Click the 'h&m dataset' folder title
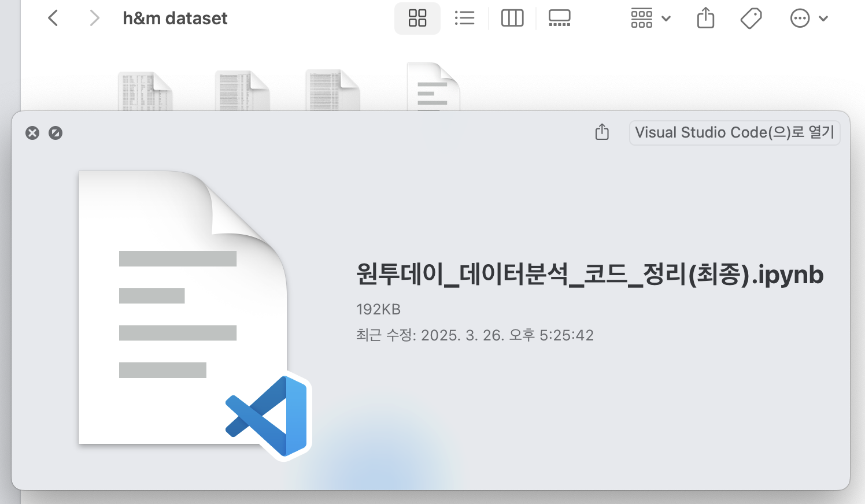The height and width of the screenshot is (504, 865). click(175, 18)
